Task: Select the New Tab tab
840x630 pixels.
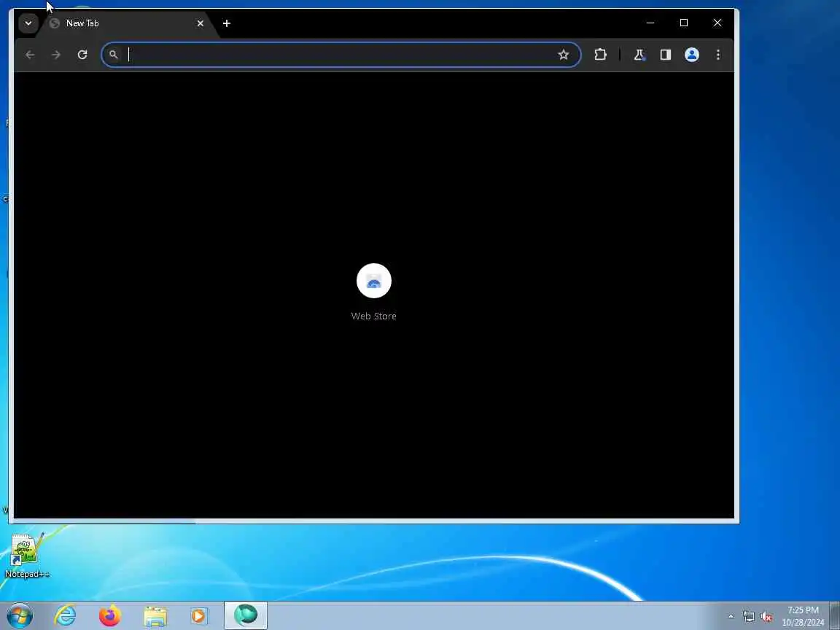Action: [x=126, y=23]
